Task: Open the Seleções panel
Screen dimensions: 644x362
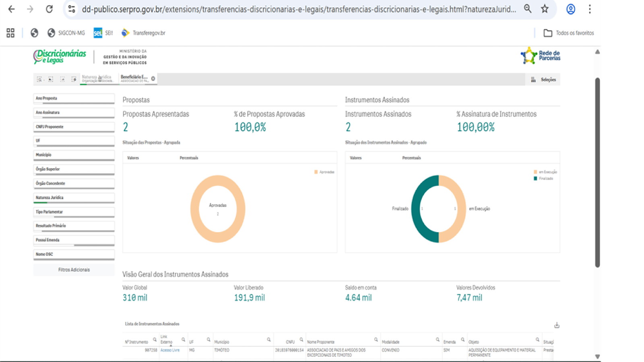Action: (543, 80)
